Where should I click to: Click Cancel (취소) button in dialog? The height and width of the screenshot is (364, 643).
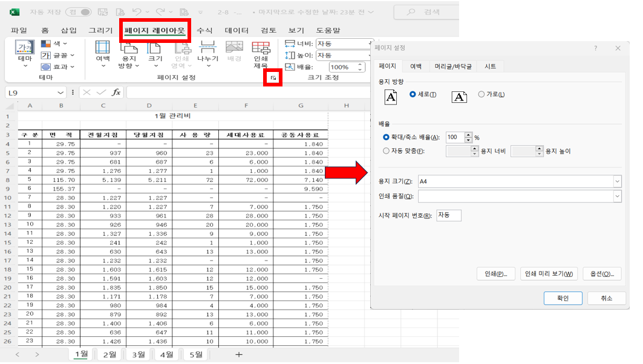pyautogui.click(x=607, y=298)
